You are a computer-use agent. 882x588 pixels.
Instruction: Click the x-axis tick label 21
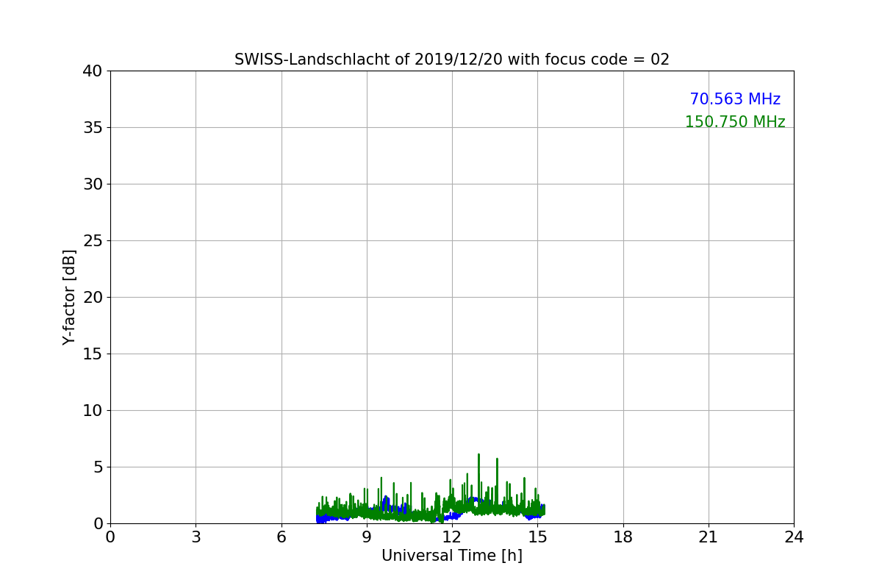709,537
